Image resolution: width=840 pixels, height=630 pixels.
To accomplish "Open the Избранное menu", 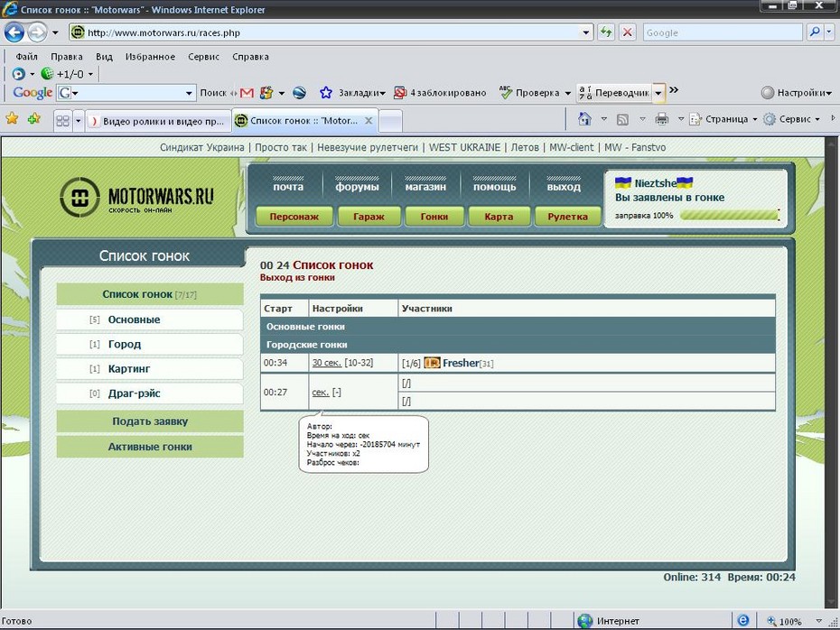I will [x=150, y=56].
